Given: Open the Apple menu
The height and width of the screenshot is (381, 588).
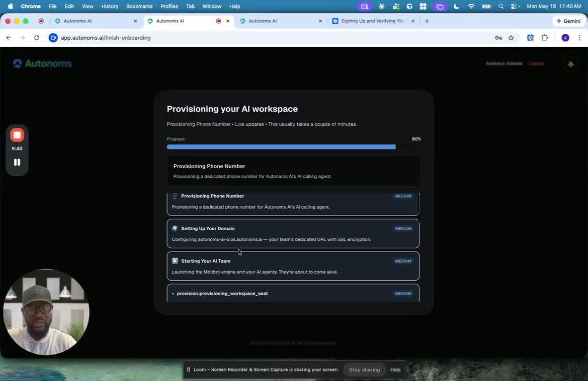Looking at the screenshot, I should (x=11, y=6).
